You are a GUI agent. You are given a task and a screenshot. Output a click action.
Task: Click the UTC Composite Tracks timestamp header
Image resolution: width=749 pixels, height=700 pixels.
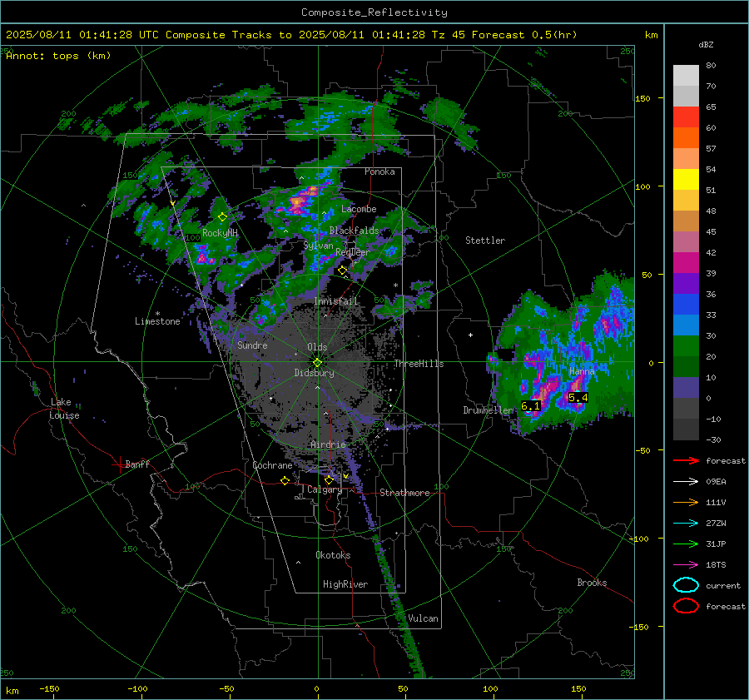291,35
